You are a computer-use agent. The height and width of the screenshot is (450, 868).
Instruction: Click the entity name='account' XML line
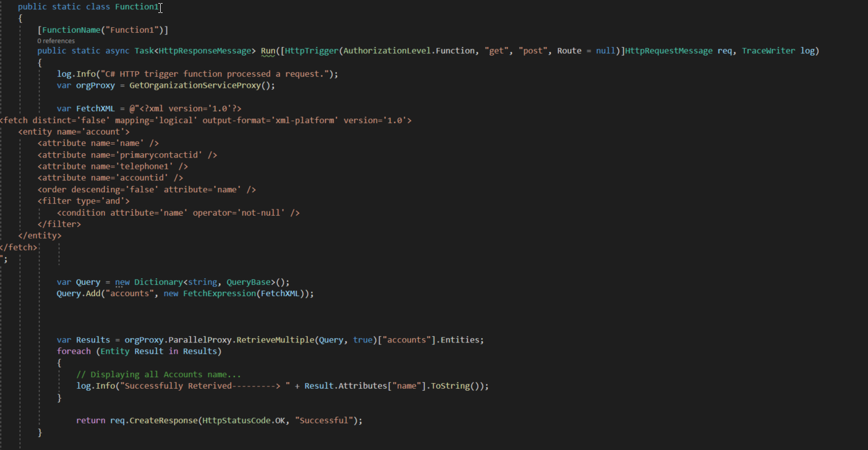point(74,132)
